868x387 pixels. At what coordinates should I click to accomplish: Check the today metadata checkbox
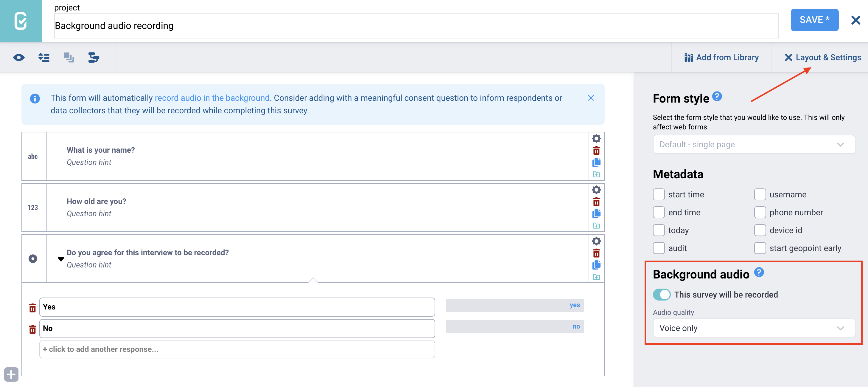(x=658, y=230)
